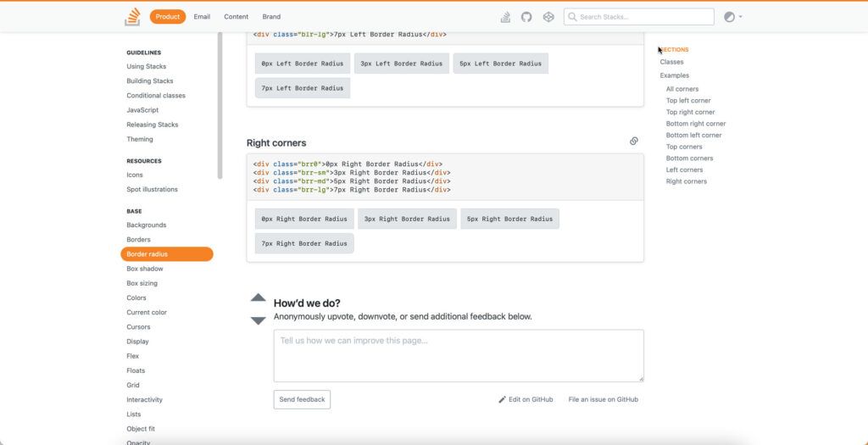The height and width of the screenshot is (445, 868).
Task: Go to Box shadow in sidebar
Action: click(x=145, y=269)
